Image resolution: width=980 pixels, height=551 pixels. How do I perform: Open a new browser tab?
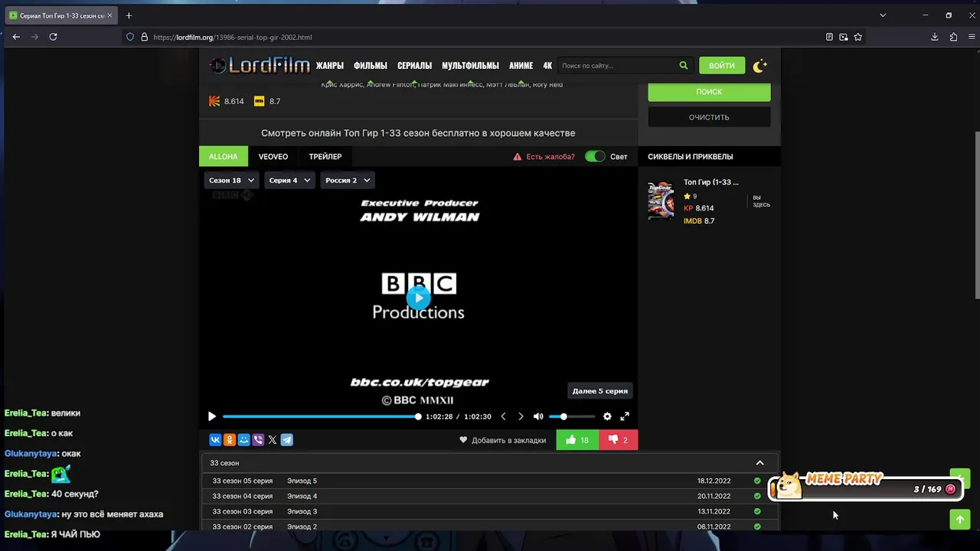click(129, 15)
